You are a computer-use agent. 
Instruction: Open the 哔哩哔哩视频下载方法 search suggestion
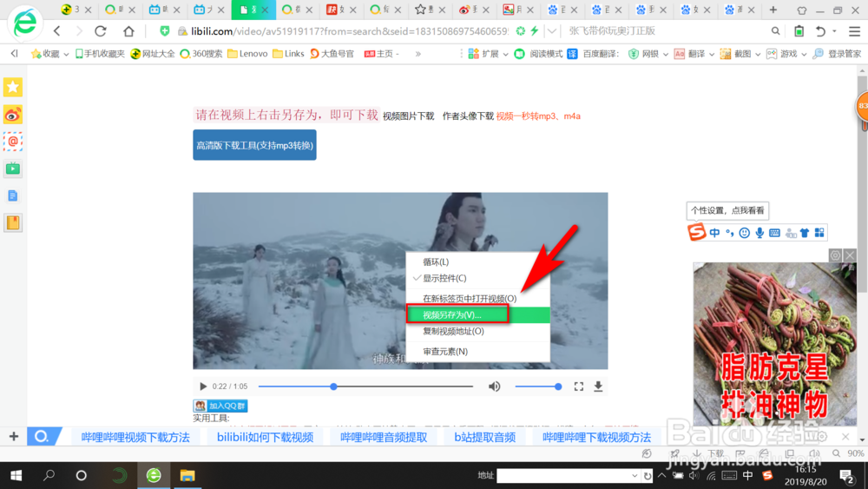tap(135, 437)
